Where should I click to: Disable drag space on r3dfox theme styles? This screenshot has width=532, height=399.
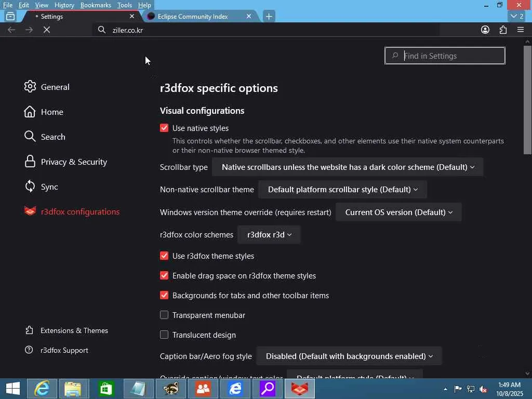tap(164, 275)
